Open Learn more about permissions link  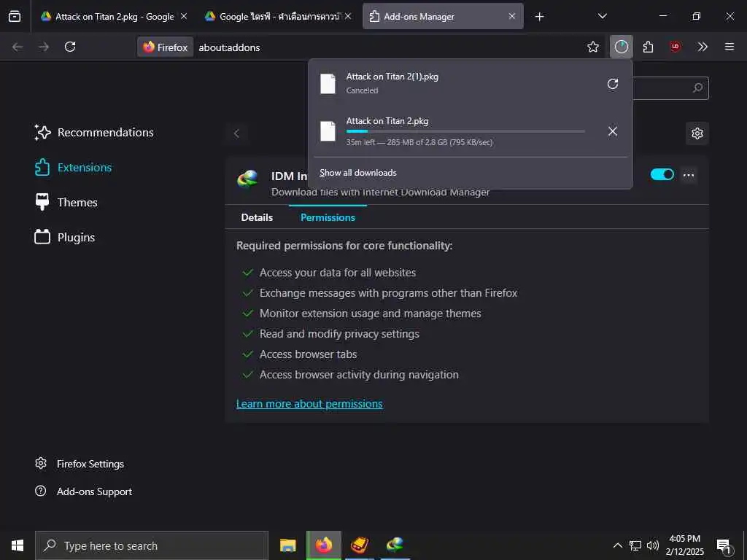coord(309,404)
